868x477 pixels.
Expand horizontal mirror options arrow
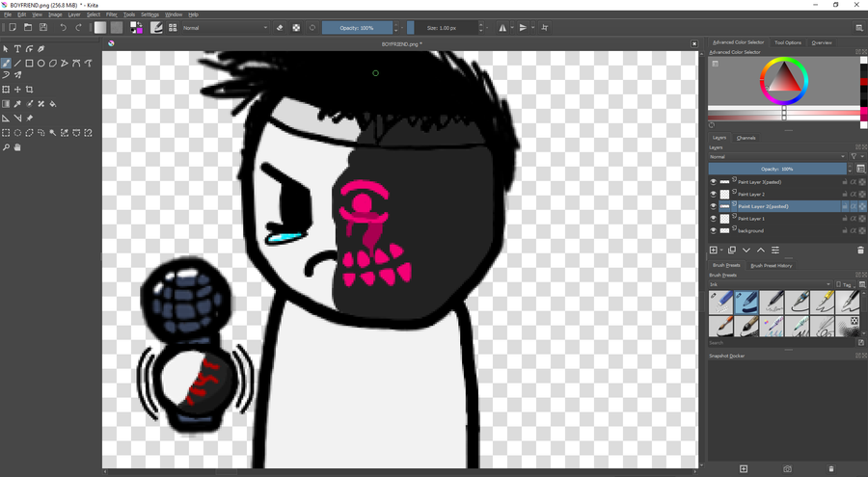(512, 27)
